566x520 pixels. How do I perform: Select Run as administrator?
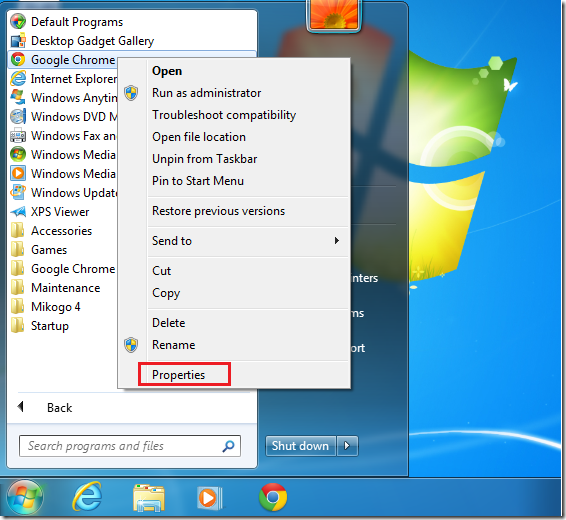pyautogui.click(x=206, y=93)
